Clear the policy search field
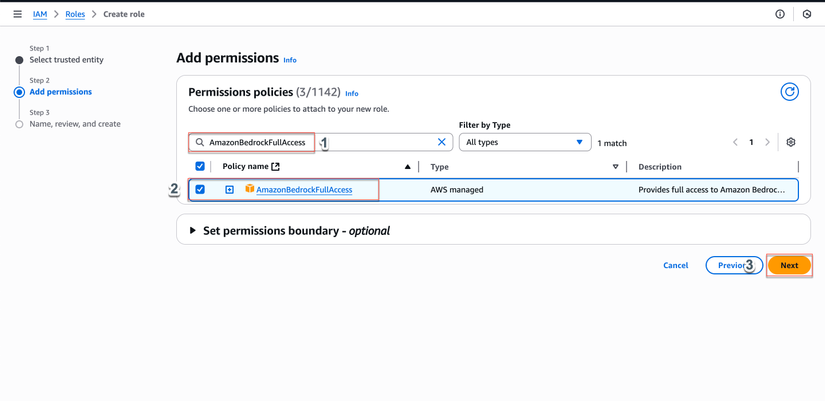Screen dimensions: 825x401 point(441,142)
